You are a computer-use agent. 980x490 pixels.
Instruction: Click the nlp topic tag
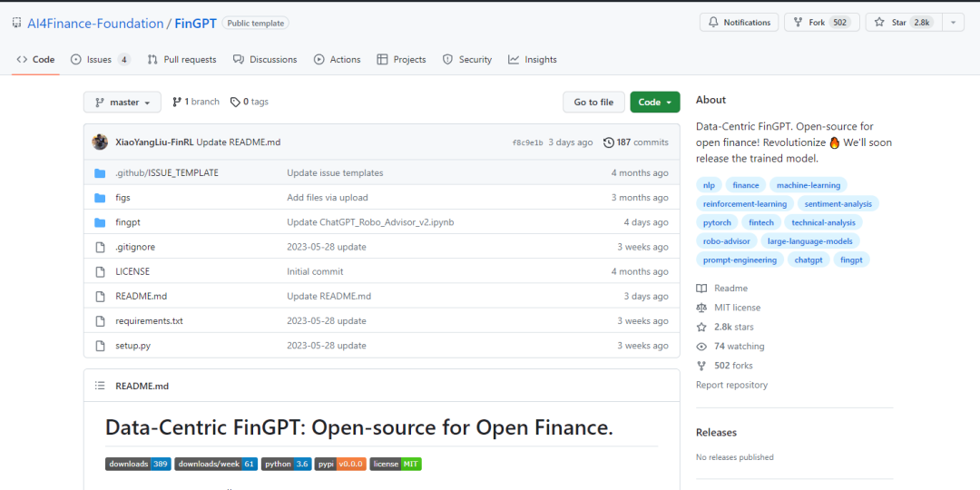(709, 185)
